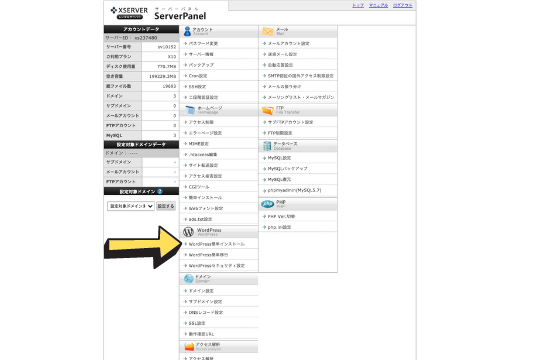Click the Database cylinder icon

pyautogui.click(x=267, y=146)
